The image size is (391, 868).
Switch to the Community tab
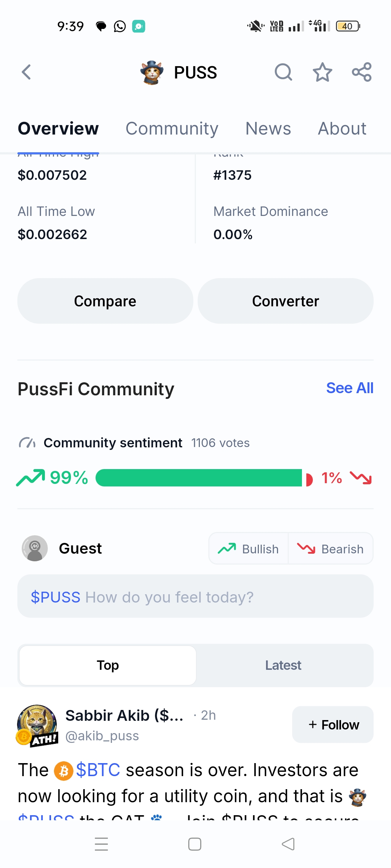172,129
